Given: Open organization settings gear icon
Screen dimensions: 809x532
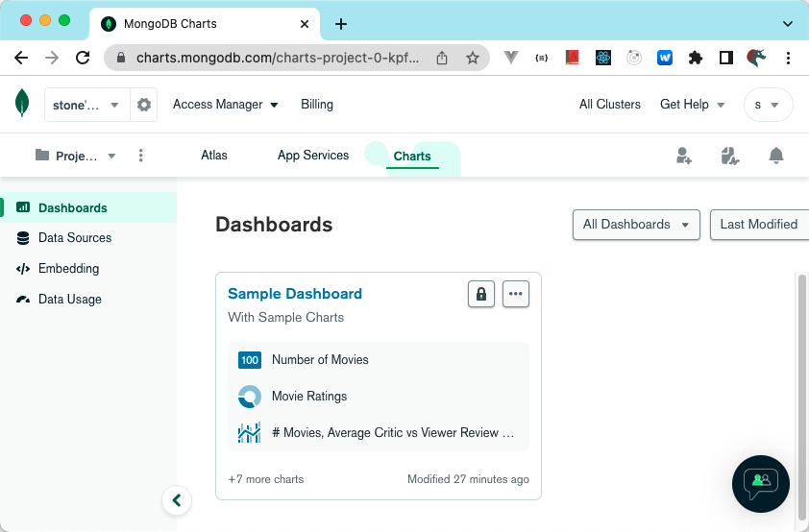Looking at the screenshot, I should pos(144,105).
